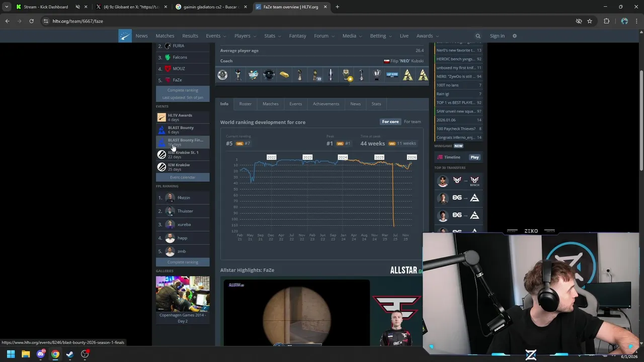644x362 pixels.
Task: Click the trophy icon with the gold star badge
Action: point(346,75)
